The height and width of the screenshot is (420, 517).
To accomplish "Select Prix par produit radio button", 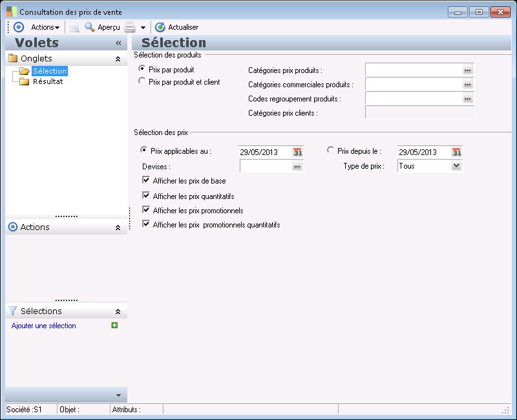I will (x=142, y=68).
